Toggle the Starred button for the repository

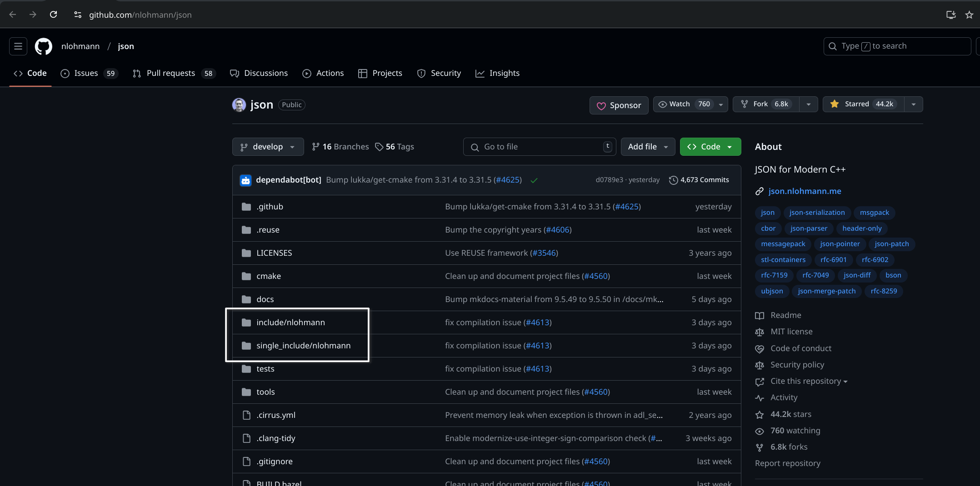[x=864, y=104]
